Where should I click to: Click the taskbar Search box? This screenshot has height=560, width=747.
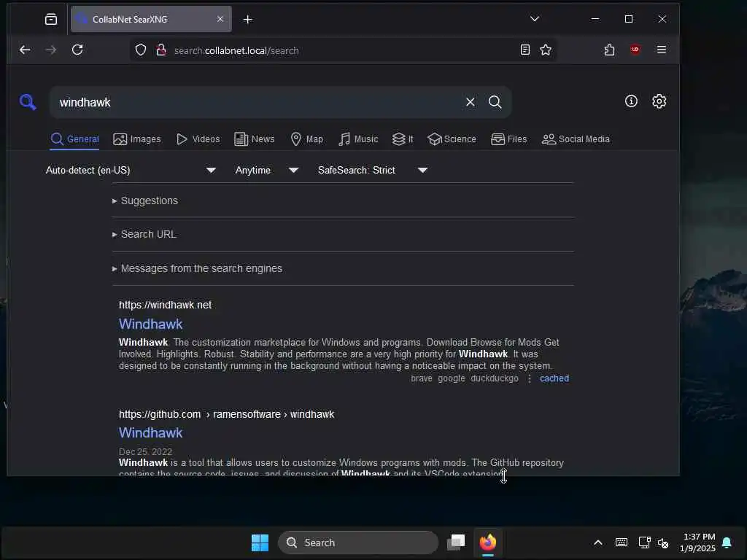point(357,542)
